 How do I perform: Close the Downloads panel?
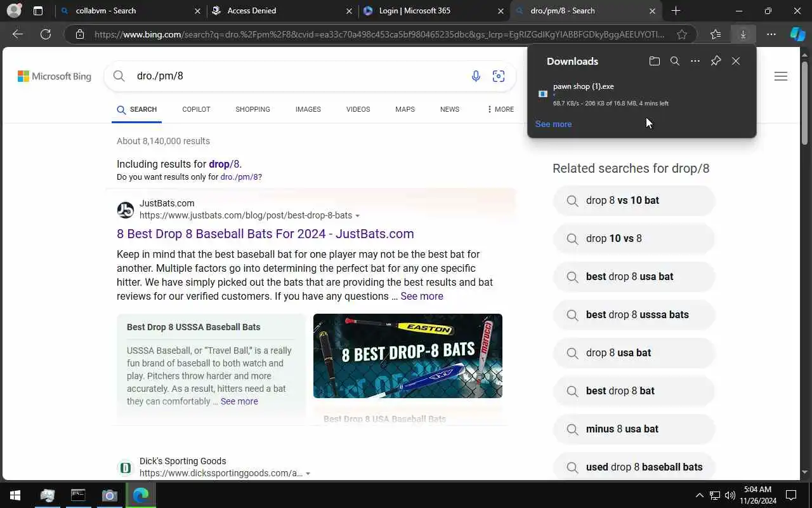click(736, 61)
